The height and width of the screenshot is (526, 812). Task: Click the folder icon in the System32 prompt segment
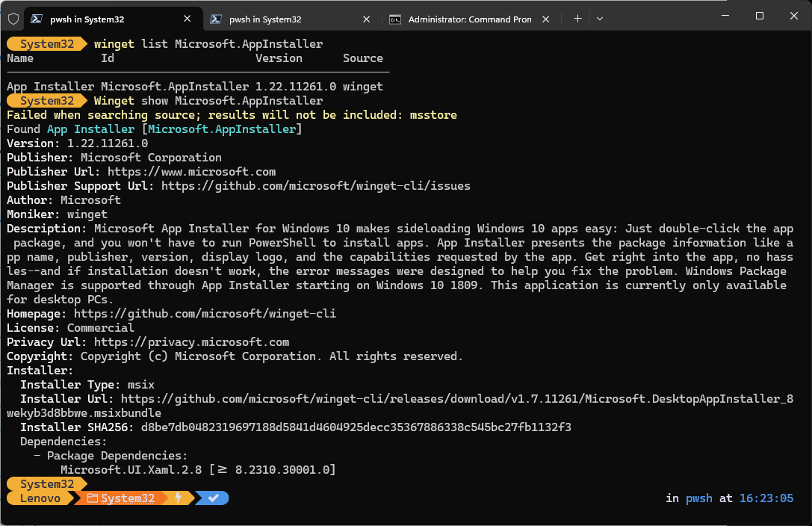click(92, 498)
